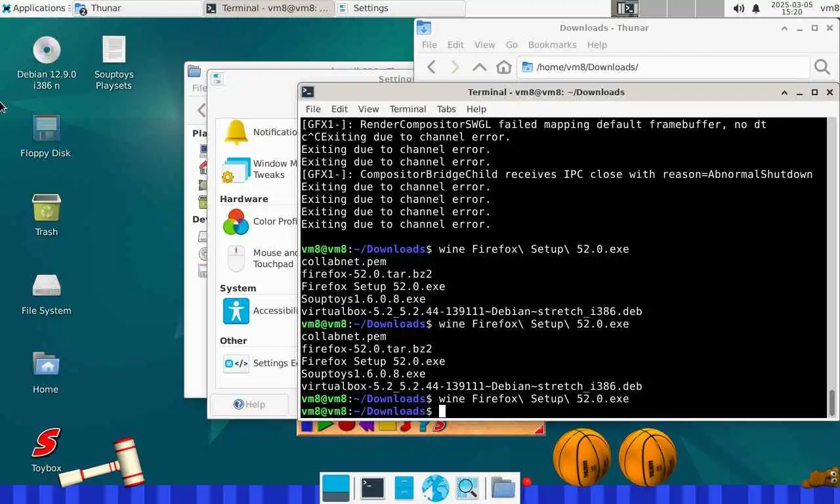This screenshot has width=840, height=504.
Task: Click the search icon in Downloads Thunar
Action: click(822, 67)
